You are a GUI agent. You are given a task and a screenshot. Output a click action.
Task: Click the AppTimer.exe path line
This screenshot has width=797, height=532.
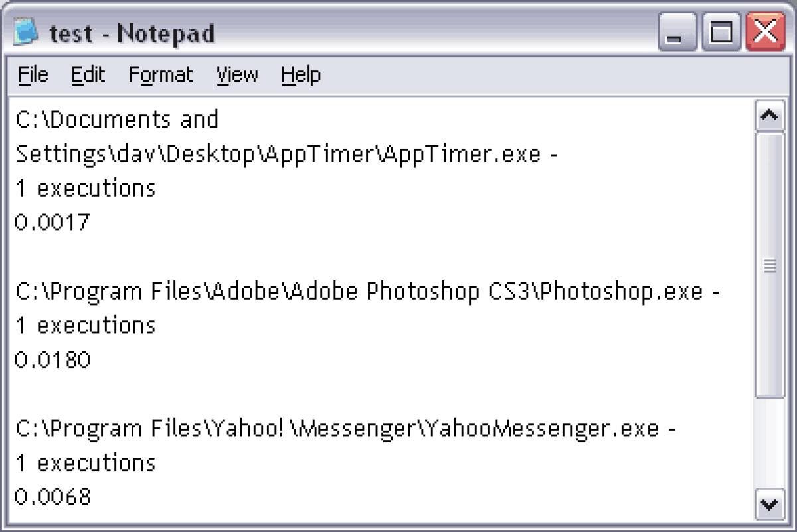tap(286, 154)
